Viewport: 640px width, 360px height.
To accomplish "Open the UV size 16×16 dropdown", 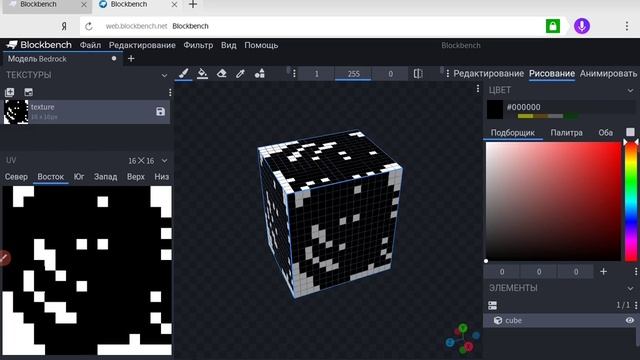I will click(164, 160).
